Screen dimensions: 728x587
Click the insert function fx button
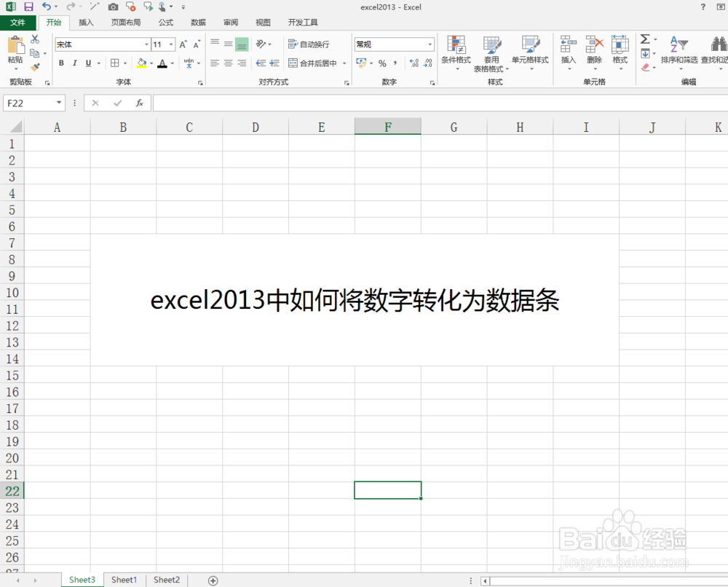(139, 103)
